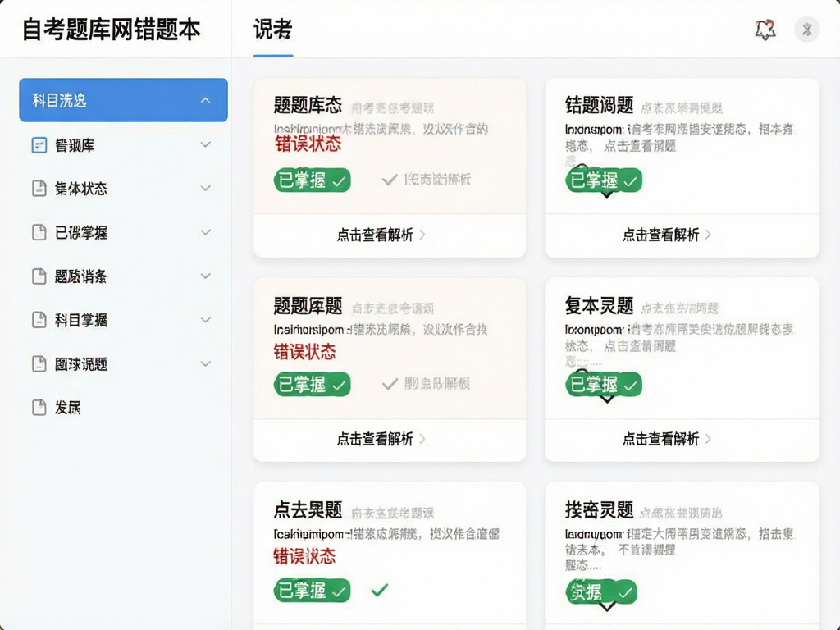Click the 题跛诮条 document icon
Screen dimensions: 840x630
click(x=39, y=276)
